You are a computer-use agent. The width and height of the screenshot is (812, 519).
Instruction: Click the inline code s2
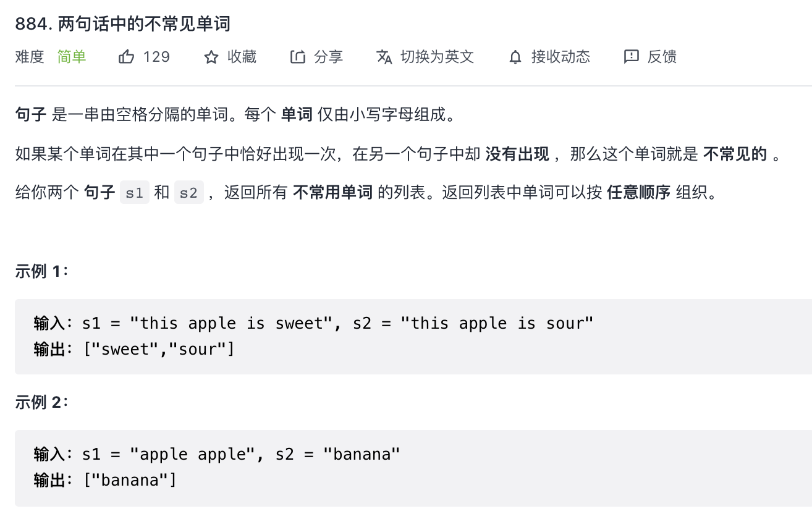[188, 193]
